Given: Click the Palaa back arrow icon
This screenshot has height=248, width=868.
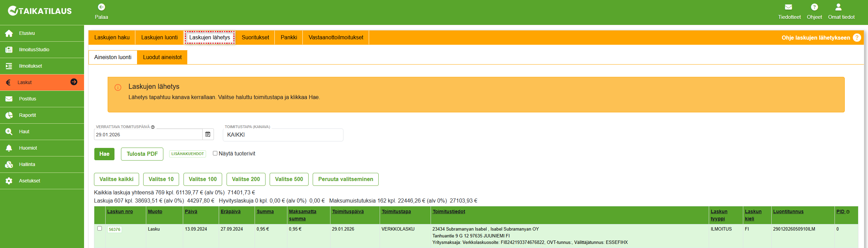Looking at the screenshot, I should (x=101, y=7).
